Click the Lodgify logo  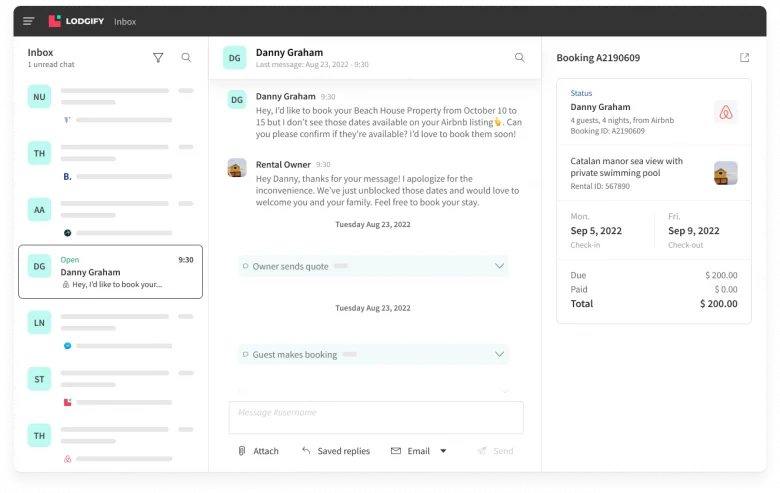coord(76,21)
